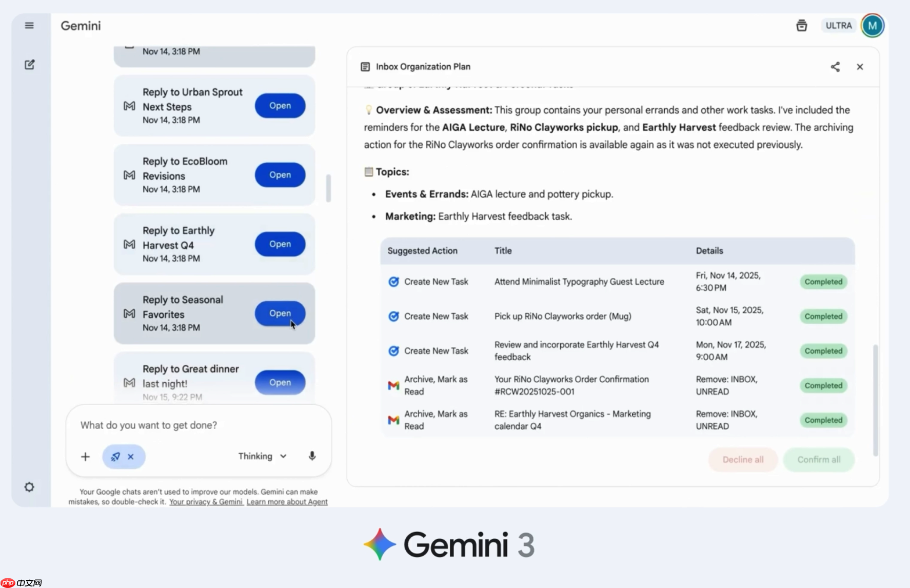This screenshot has height=588, width=910.
Task: Click the profile avatar M
Action: click(872, 25)
